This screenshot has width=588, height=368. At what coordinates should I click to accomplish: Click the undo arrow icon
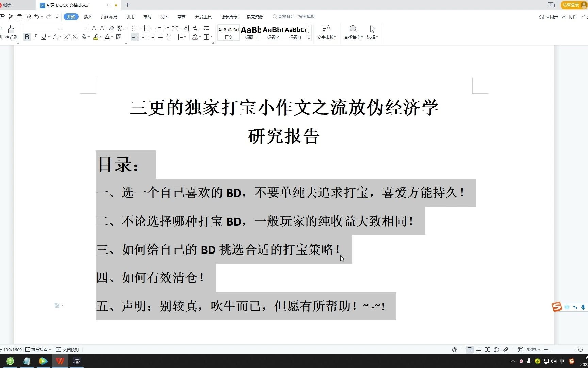[x=36, y=17]
